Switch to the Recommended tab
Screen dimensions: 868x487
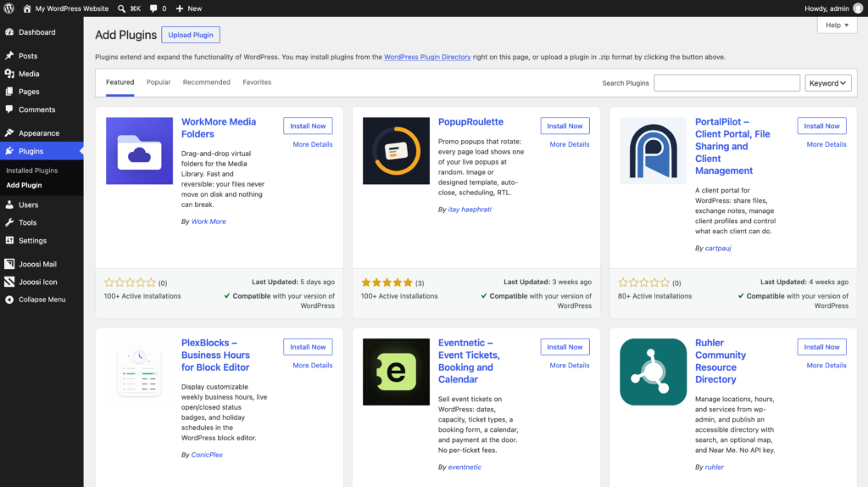point(207,82)
